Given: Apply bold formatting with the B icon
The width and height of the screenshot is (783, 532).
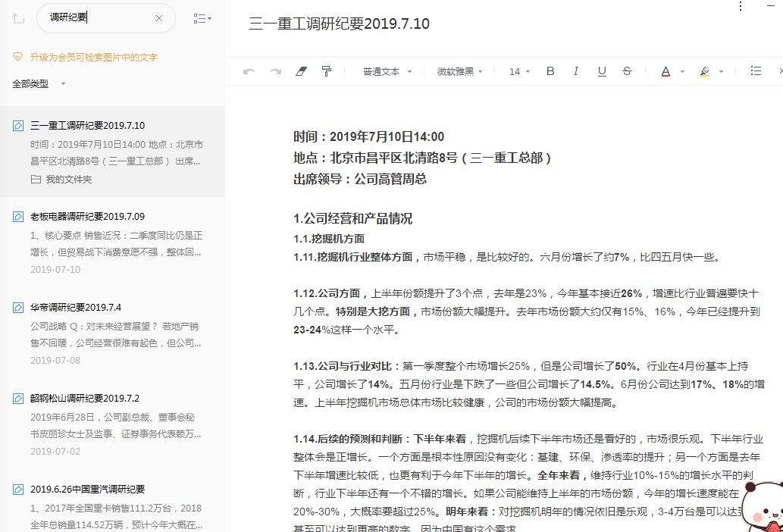Looking at the screenshot, I should (x=550, y=70).
